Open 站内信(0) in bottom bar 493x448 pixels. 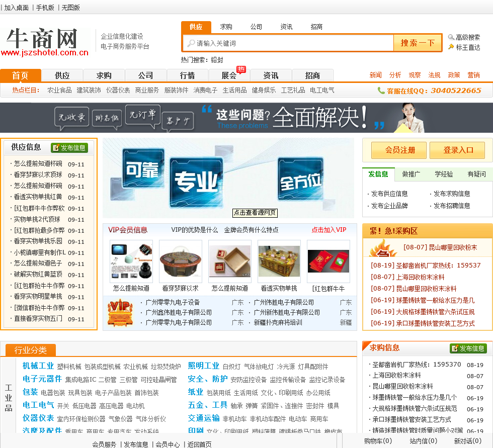pyautogui.click(x=423, y=441)
